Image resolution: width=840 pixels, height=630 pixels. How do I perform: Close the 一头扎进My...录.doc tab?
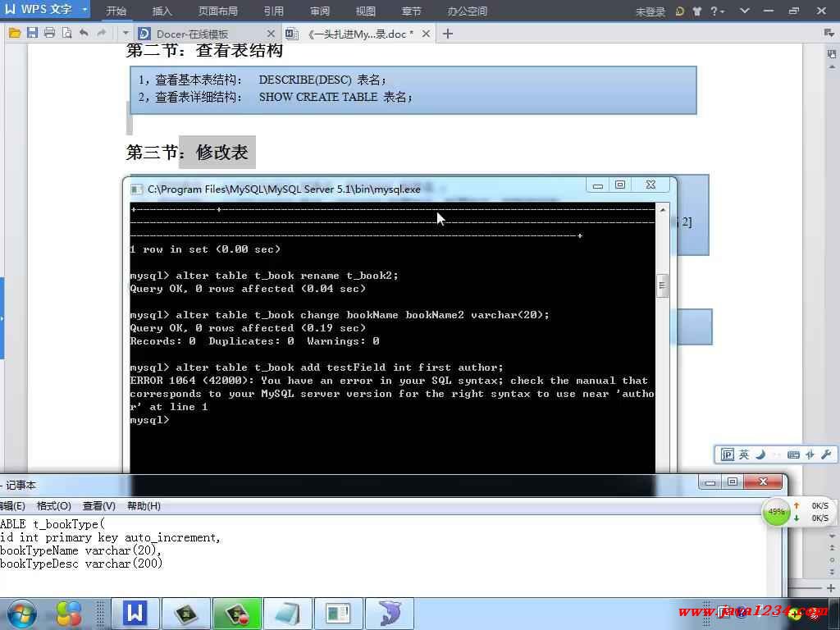pyautogui.click(x=426, y=34)
